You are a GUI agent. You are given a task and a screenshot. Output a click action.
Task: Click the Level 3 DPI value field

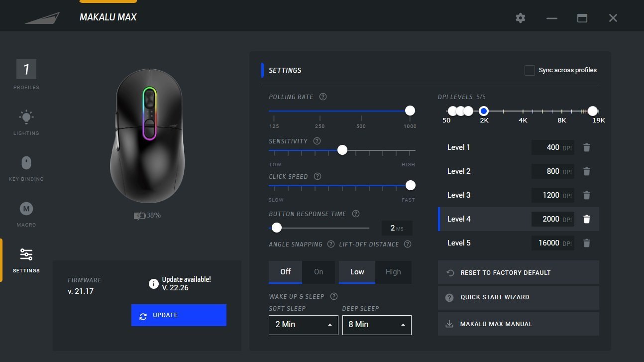coord(553,195)
